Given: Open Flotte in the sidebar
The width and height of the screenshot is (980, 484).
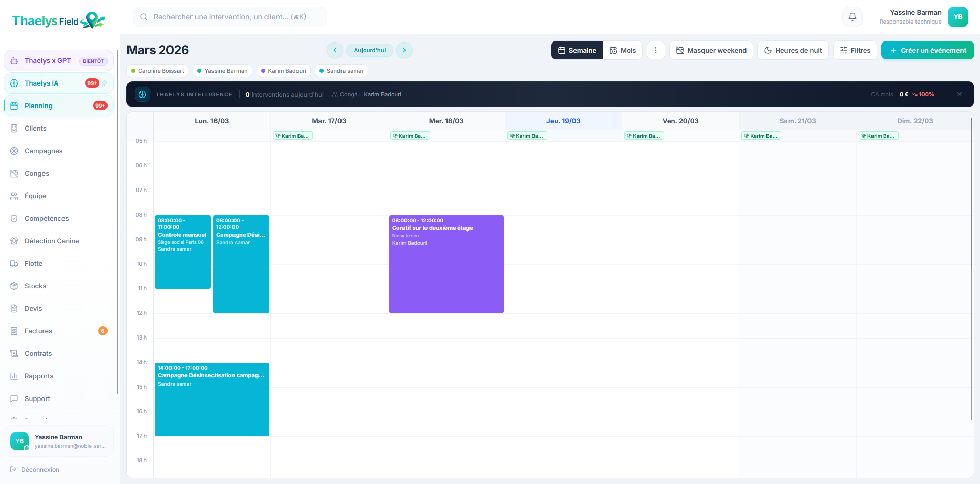Looking at the screenshot, I should tap(33, 263).
